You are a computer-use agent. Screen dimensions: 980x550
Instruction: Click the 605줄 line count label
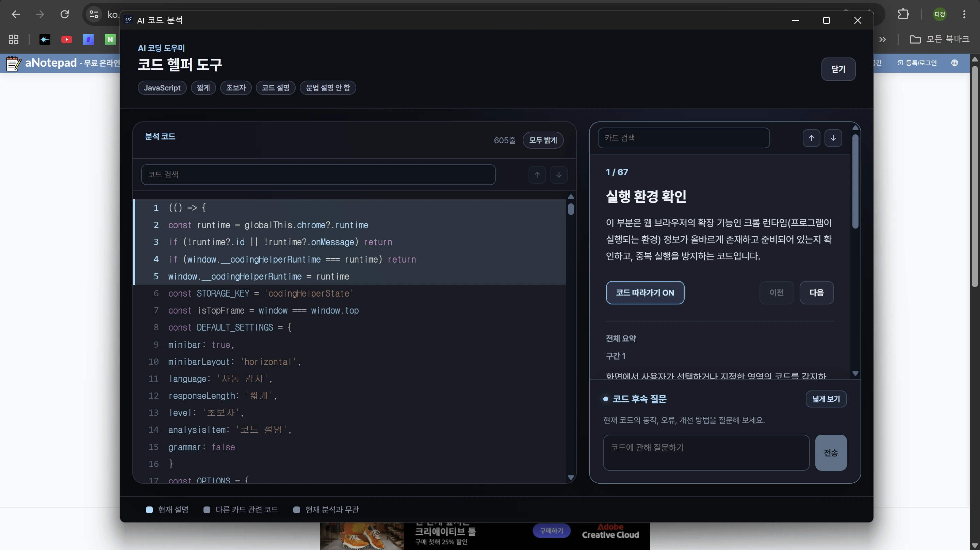point(505,140)
